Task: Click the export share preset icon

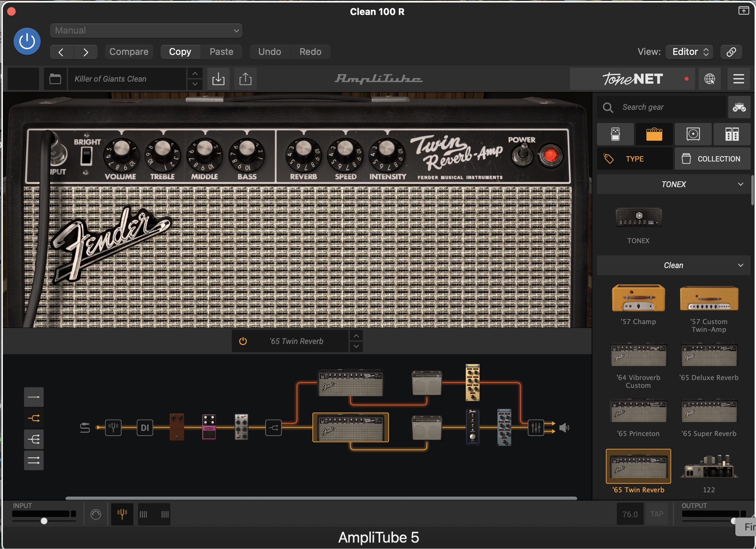Action: [245, 79]
